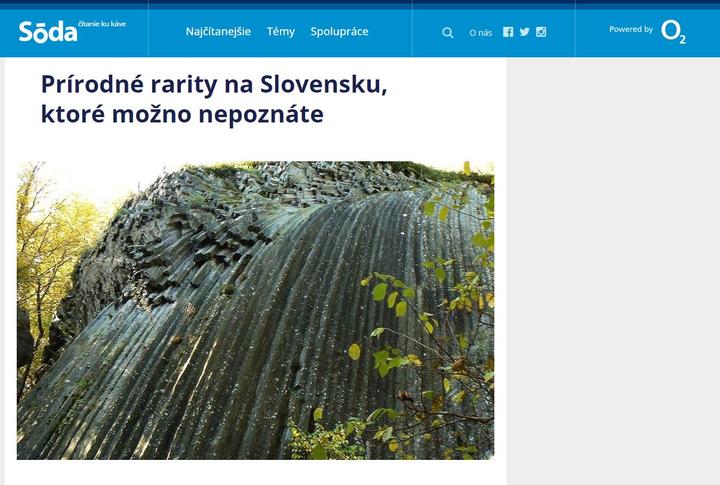Click the empty gray sidebar area
This screenshot has height=485, width=720.
pyautogui.click(x=613, y=271)
